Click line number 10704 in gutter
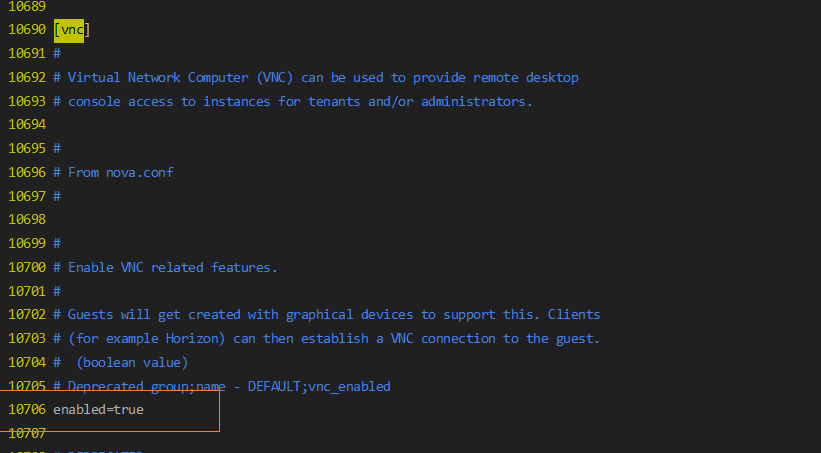The width and height of the screenshot is (821, 453). (26, 362)
